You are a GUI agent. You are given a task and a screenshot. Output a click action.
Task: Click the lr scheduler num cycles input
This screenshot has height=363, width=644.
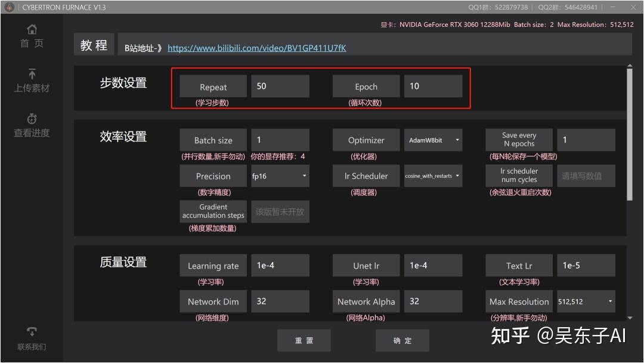pyautogui.click(x=586, y=176)
